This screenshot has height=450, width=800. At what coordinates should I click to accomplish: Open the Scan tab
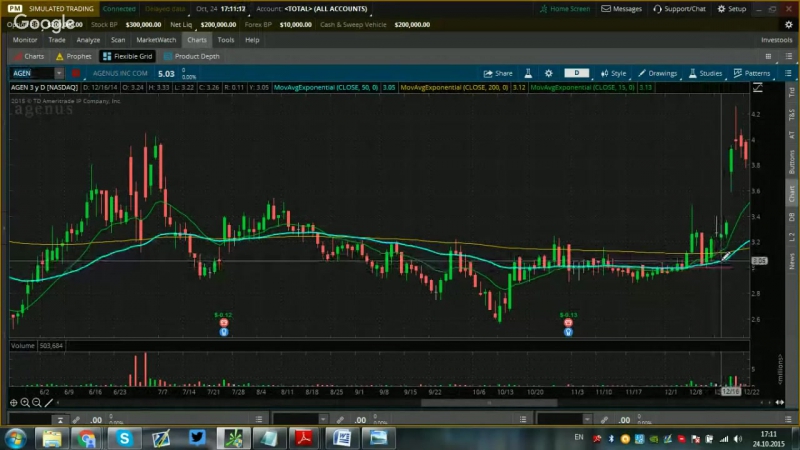[x=118, y=40]
